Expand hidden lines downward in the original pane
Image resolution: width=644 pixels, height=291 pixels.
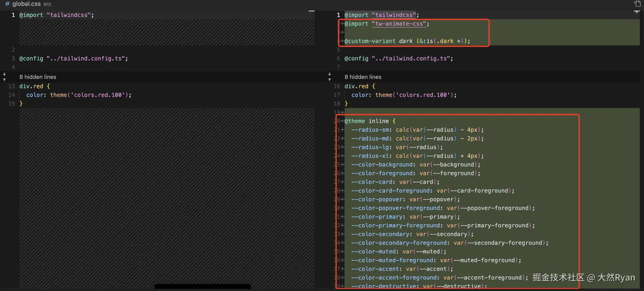(4, 74)
